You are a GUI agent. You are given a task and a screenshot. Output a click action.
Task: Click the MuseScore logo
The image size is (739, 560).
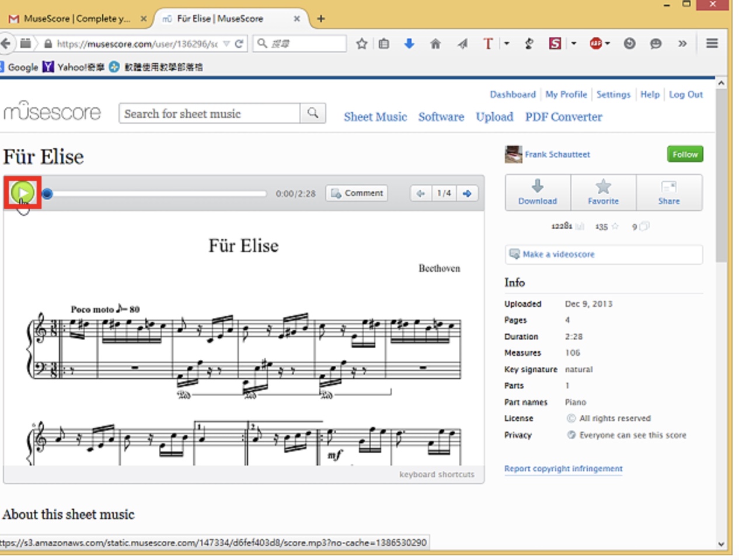(52, 111)
